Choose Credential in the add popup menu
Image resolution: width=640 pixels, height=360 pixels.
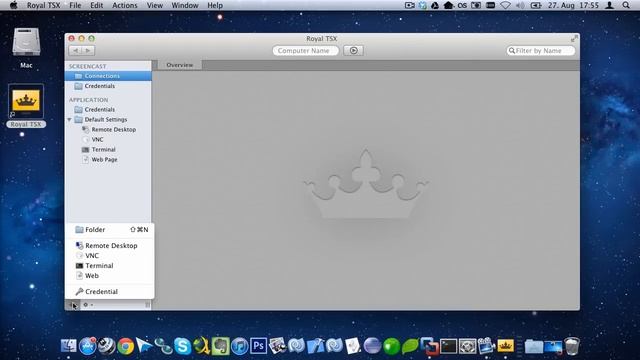109,292
